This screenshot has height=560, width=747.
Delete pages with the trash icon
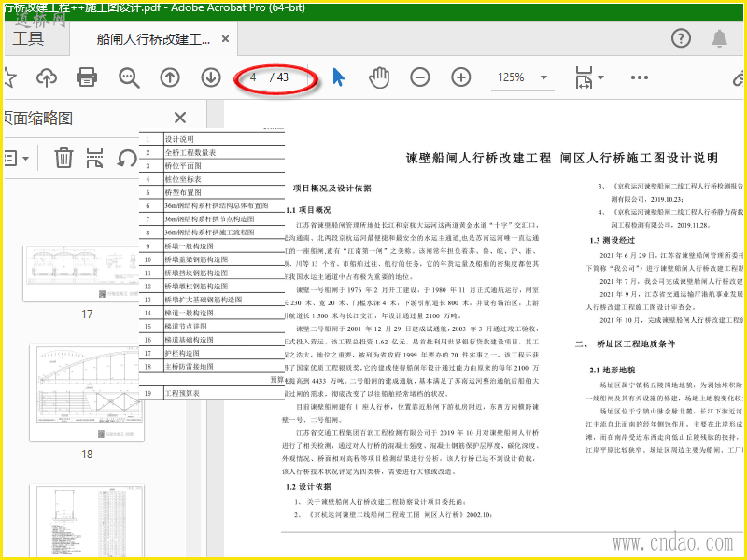(63, 158)
